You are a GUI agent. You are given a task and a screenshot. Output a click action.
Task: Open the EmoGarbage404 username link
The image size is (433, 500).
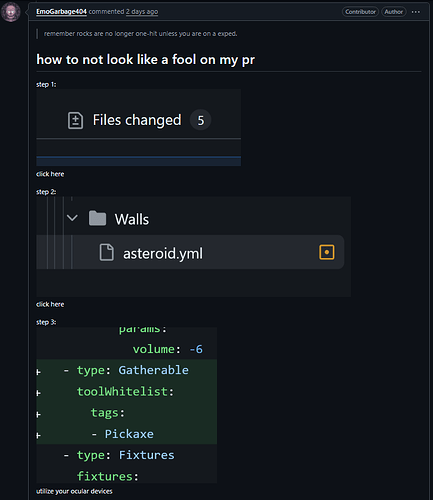pos(61,12)
